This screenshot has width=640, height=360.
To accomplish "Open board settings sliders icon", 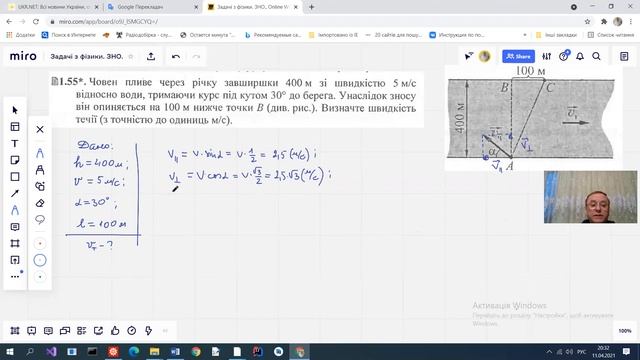I will (x=547, y=56).
